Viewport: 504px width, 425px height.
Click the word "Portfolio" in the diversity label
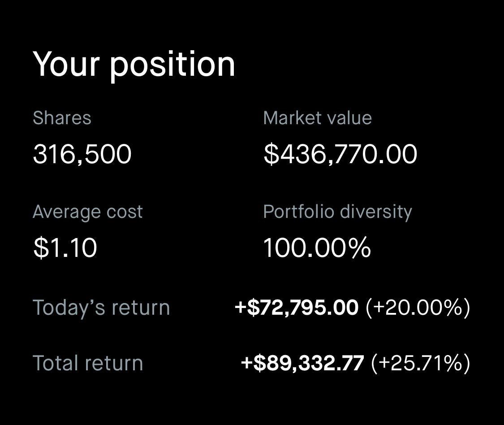pos(300,212)
